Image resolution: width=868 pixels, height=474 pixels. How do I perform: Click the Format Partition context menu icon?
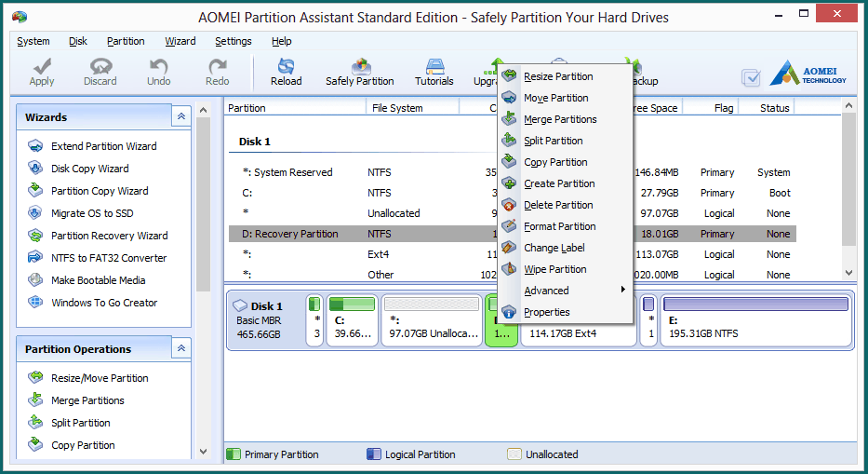click(x=509, y=226)
